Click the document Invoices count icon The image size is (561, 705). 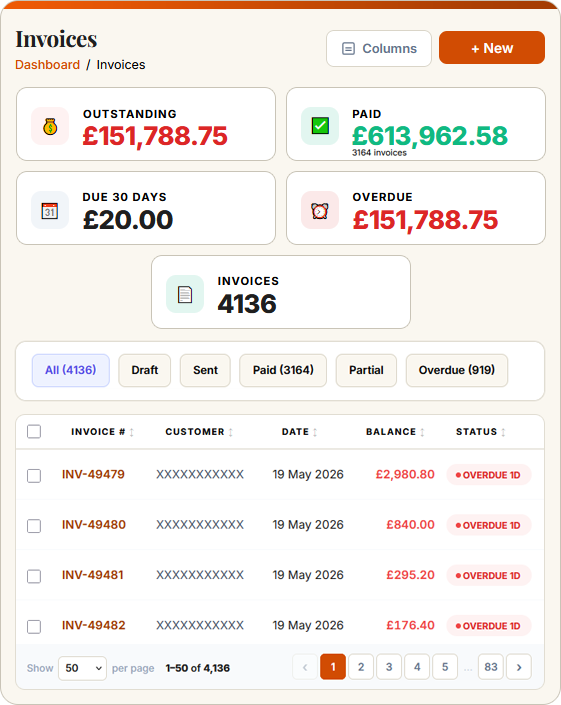point(185,294)
